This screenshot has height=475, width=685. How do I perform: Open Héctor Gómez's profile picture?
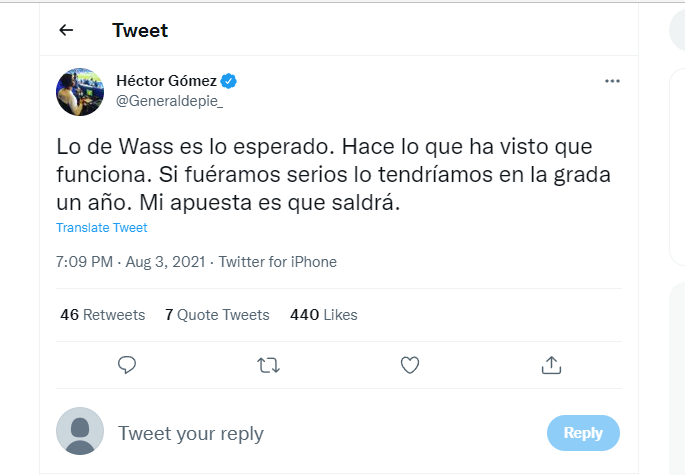click(80, 92)
